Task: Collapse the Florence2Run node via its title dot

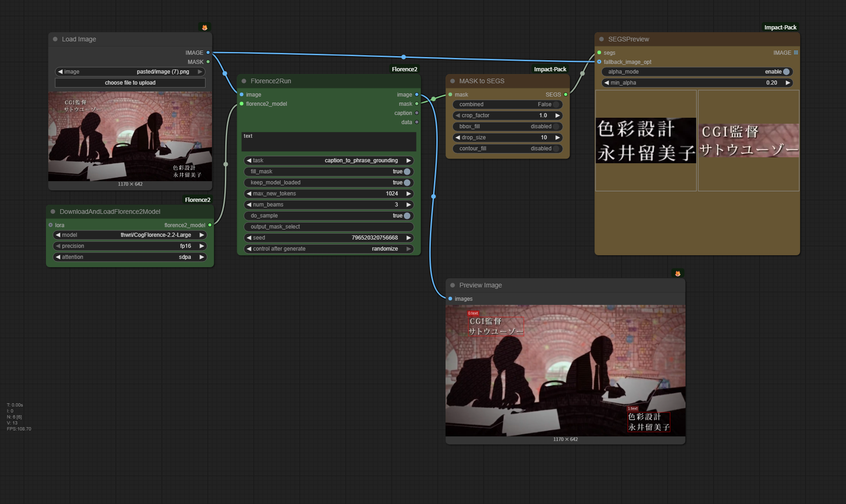Action: click(x=244, y=81)
